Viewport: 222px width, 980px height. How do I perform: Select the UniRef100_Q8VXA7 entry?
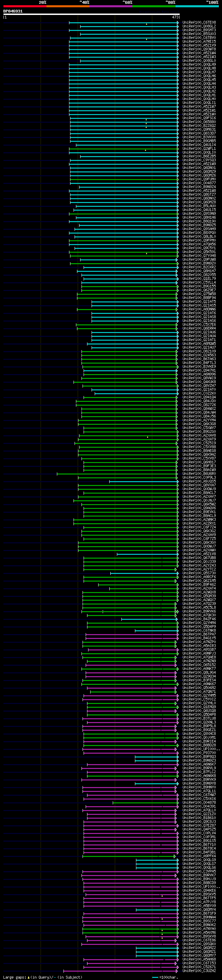pyautogui.click(x=199, y=485)
